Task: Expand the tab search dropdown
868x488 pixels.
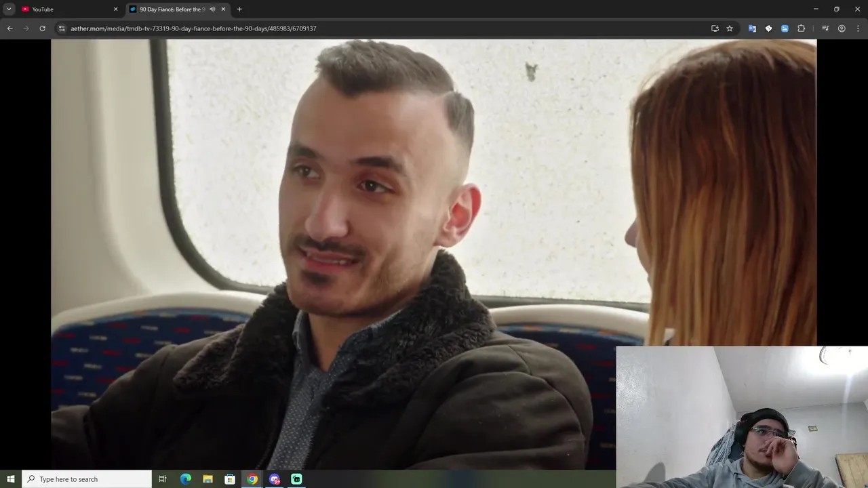Action: point(9,9)
